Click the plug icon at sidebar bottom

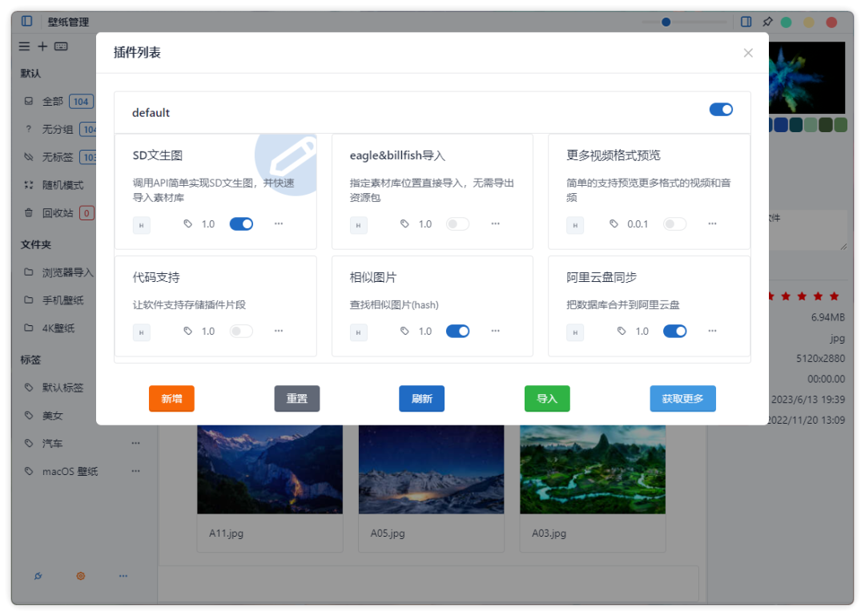coord(38,576)
